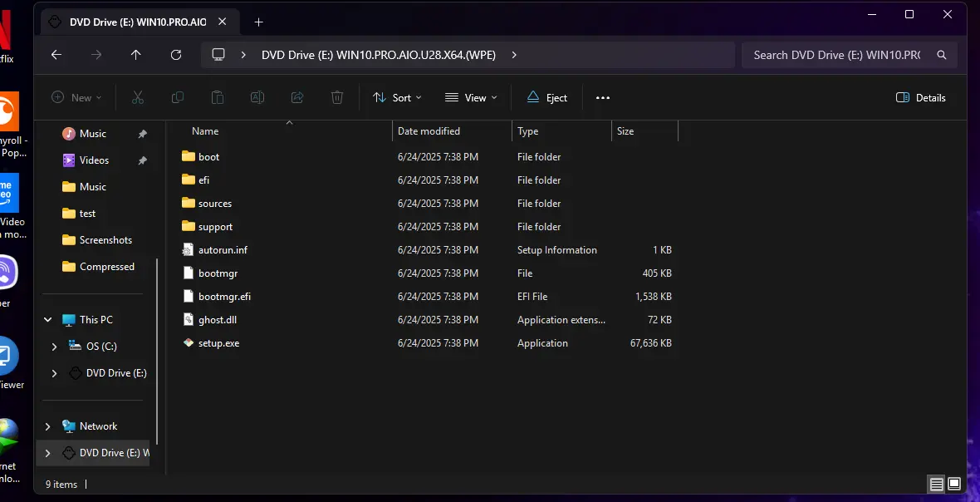Click the Share icon in toolbar
The width and height of the screenshot is (980, 502).
297,97
